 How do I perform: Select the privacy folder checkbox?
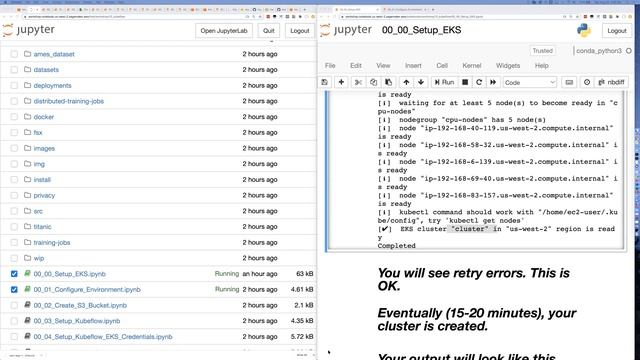[14, 196]
